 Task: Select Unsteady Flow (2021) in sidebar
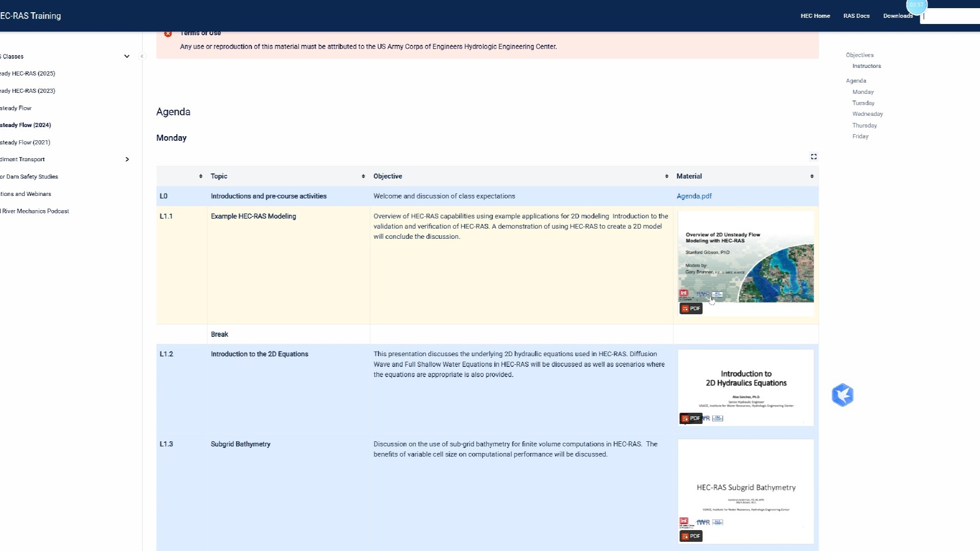(25, 142)
